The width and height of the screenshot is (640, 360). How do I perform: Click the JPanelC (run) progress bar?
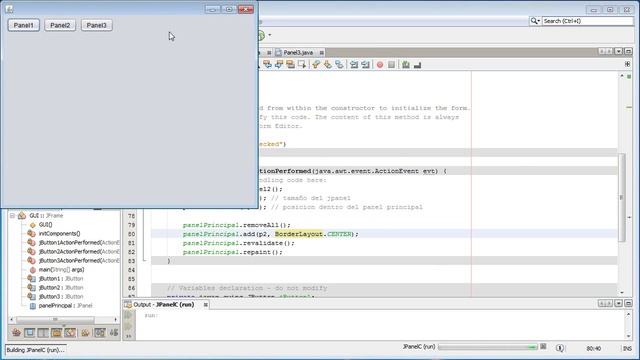(x=488, y=347)
